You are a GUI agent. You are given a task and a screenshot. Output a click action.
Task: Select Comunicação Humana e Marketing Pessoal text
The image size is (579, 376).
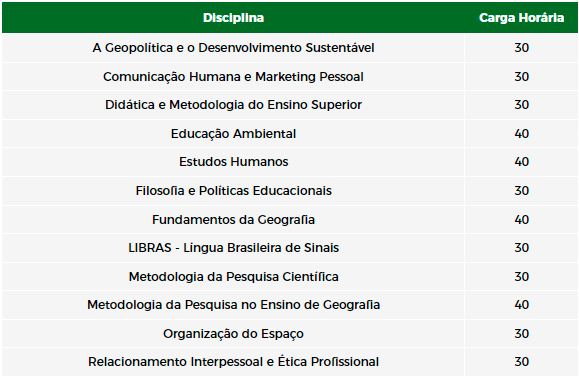(x=233, y=77)
